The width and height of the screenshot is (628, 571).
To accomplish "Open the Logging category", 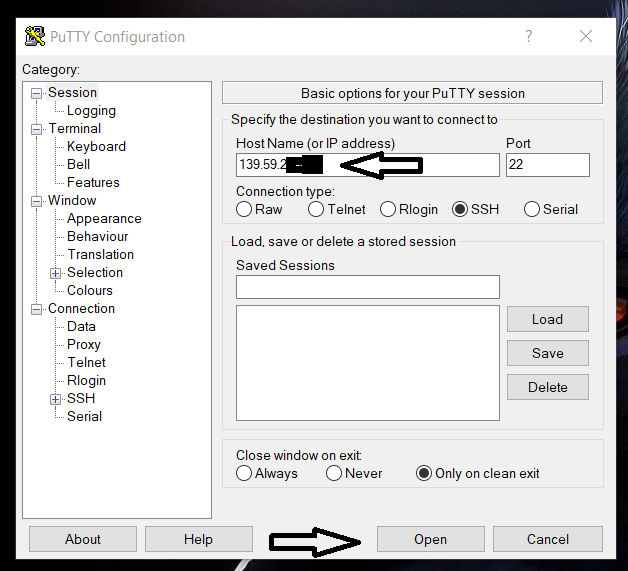I will click(x=91, y=111).
